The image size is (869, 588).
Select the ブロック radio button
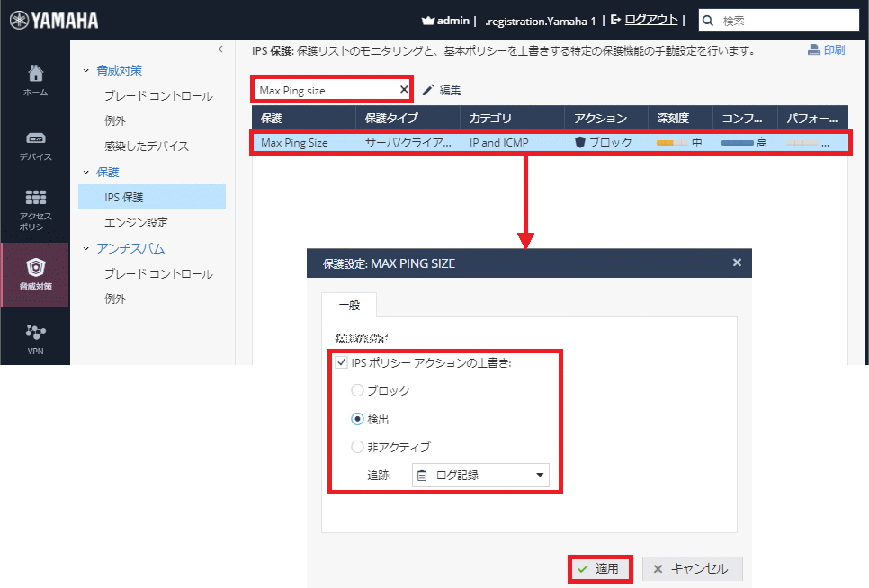click(x=358, y=391)
